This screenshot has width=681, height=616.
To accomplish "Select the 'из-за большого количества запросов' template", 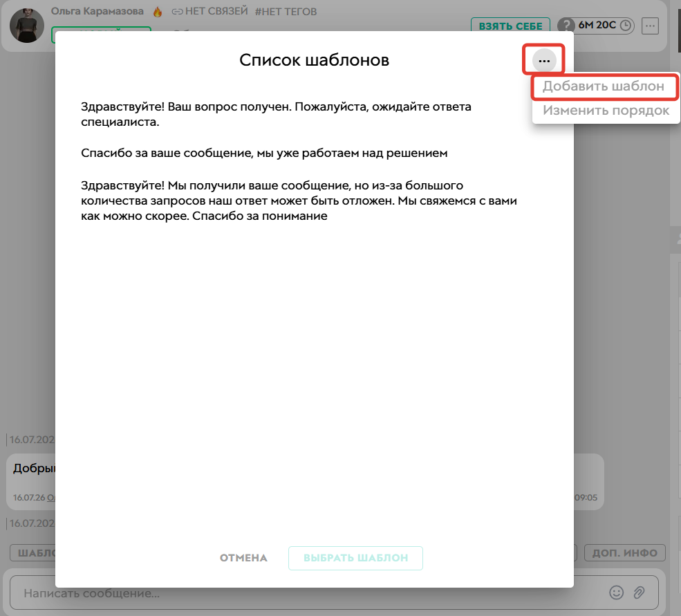I will point(299,200).
